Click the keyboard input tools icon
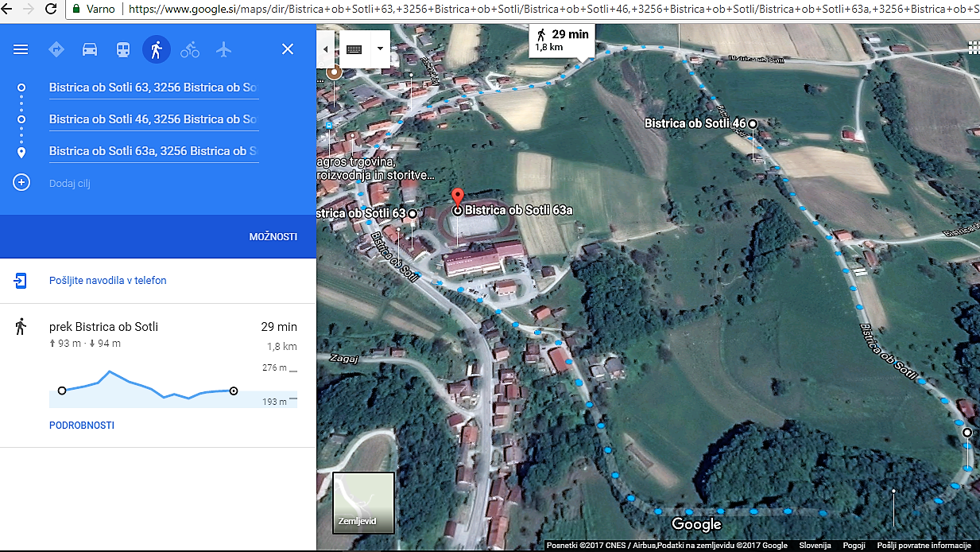This screenshot has height=552, width=980. 354,49
